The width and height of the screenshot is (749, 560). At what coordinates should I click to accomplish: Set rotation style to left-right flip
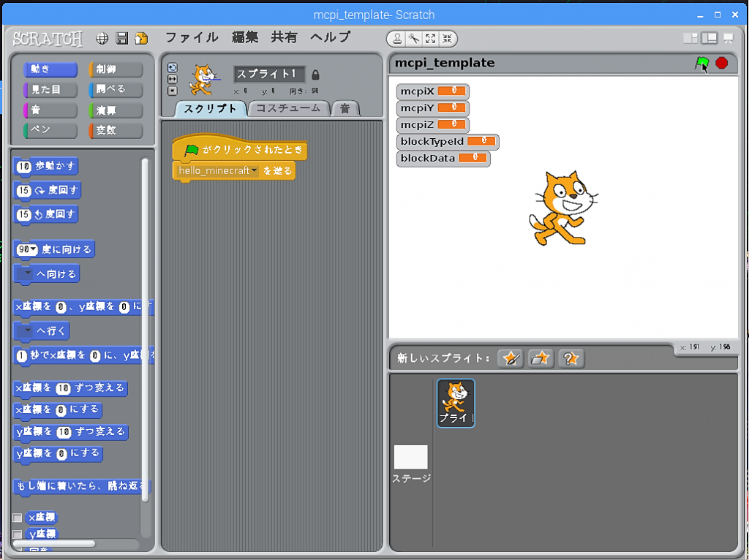click(x=173, y=79)
